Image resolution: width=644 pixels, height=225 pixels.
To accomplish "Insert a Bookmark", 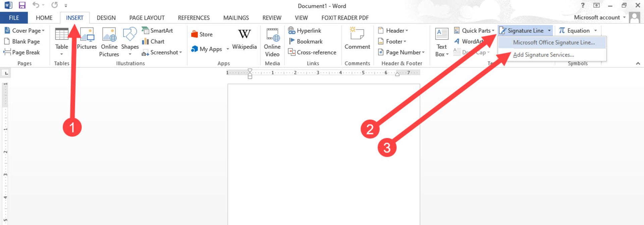I will tap(305, 42).
